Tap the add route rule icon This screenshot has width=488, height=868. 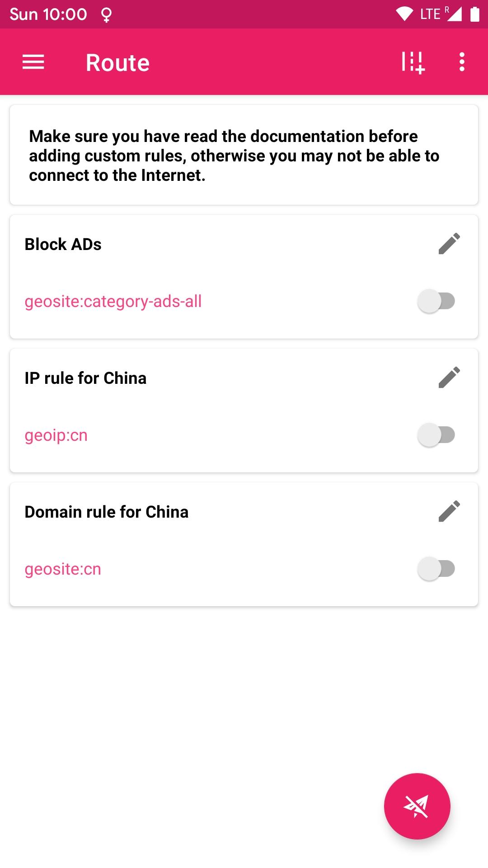coord(413,62)
